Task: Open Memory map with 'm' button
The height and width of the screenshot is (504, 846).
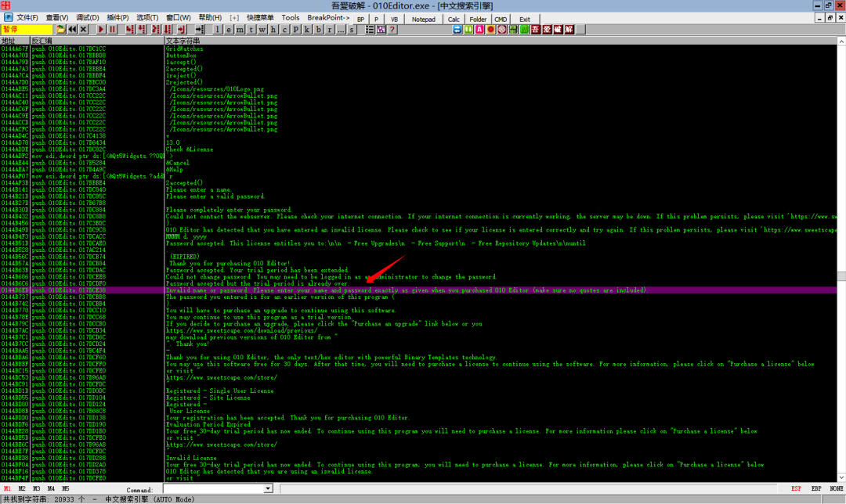Action: click(x=240, y=30)
